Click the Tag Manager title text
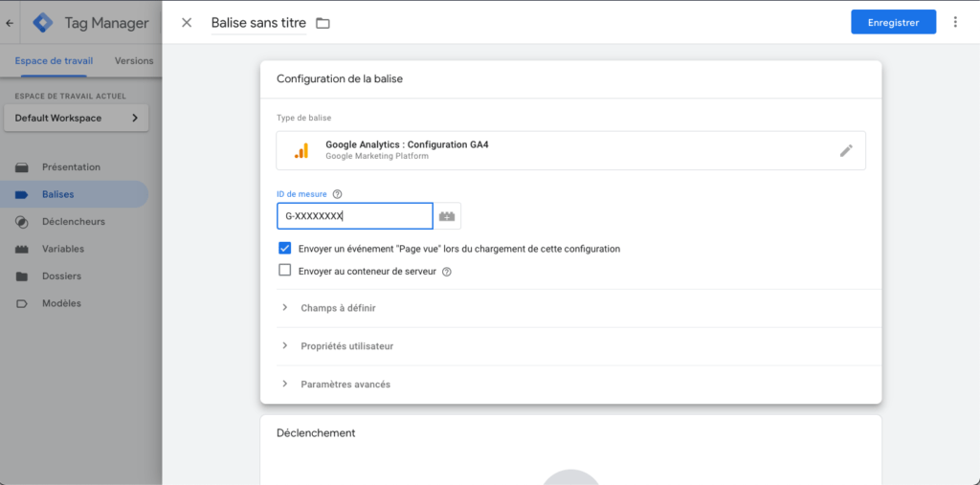This screenshot has width=980, height=485. tap(107, 24)
